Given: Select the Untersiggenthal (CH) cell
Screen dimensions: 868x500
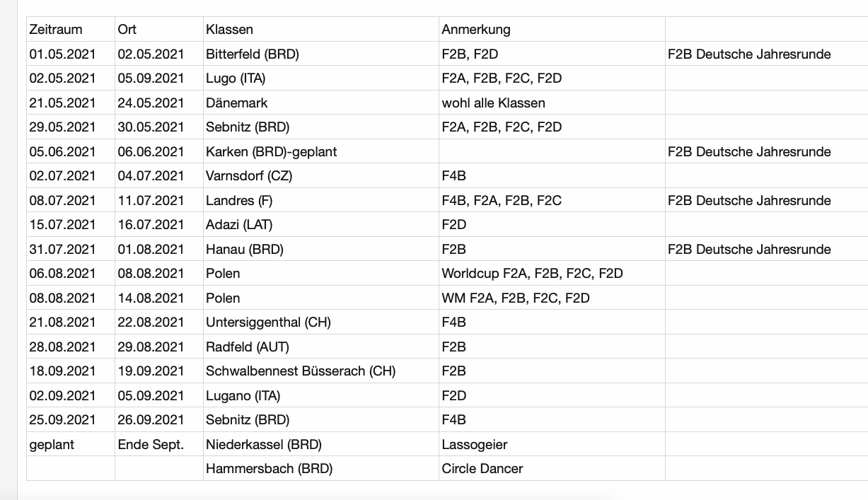Looking at the screenshot, I should coord(320,322).
